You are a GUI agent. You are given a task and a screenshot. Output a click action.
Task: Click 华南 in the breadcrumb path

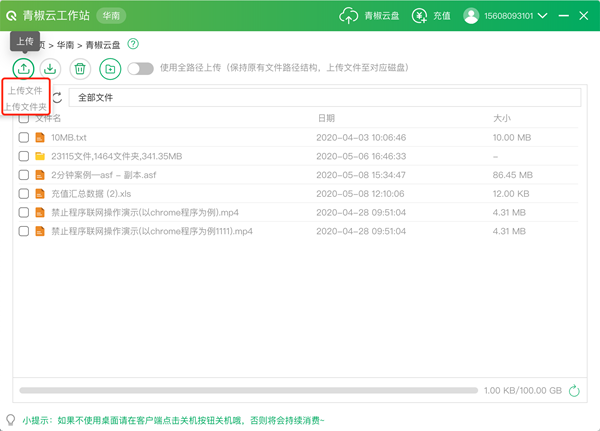62,45
